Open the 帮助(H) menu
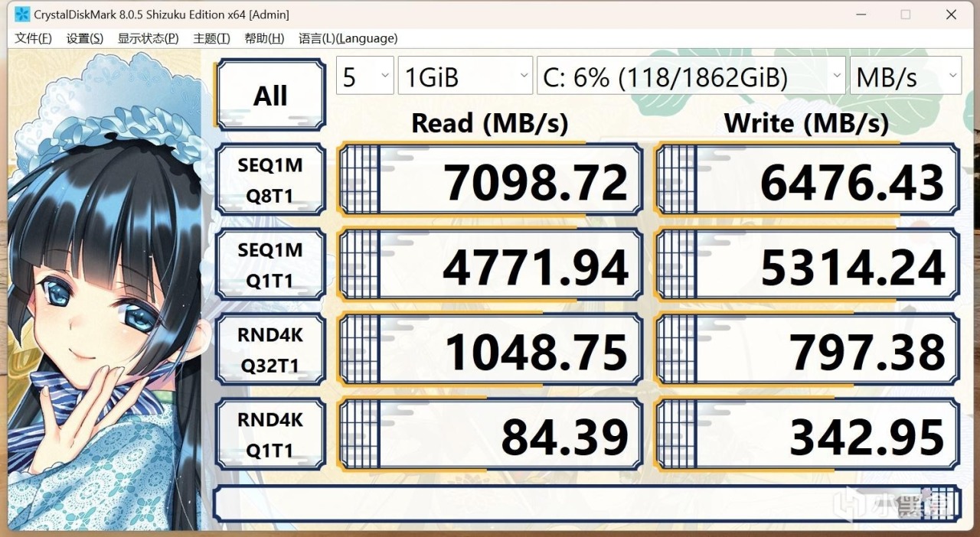 [x=264, y=38]
